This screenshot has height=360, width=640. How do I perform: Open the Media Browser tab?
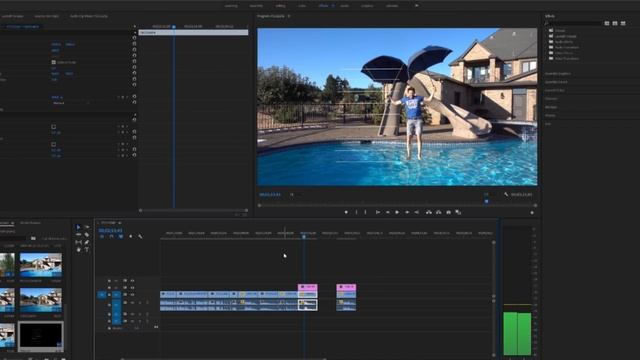[31, 223]
